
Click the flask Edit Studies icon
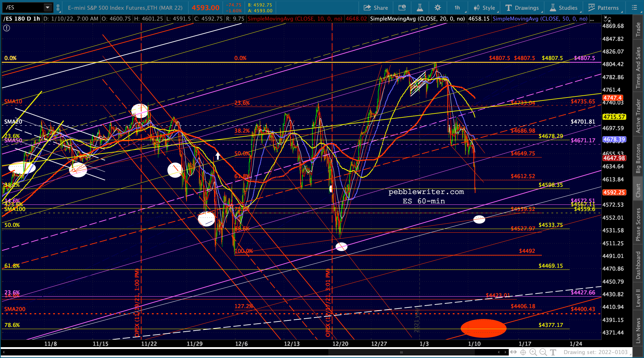420,8
